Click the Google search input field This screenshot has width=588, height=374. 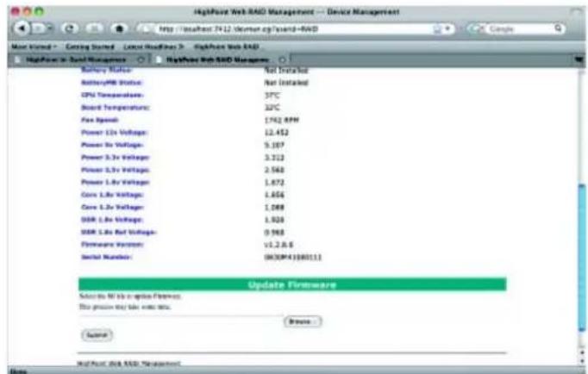519,28
